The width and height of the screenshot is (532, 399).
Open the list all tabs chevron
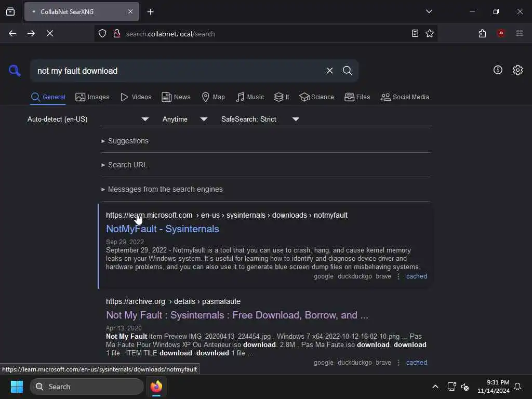tap(429, 11)
